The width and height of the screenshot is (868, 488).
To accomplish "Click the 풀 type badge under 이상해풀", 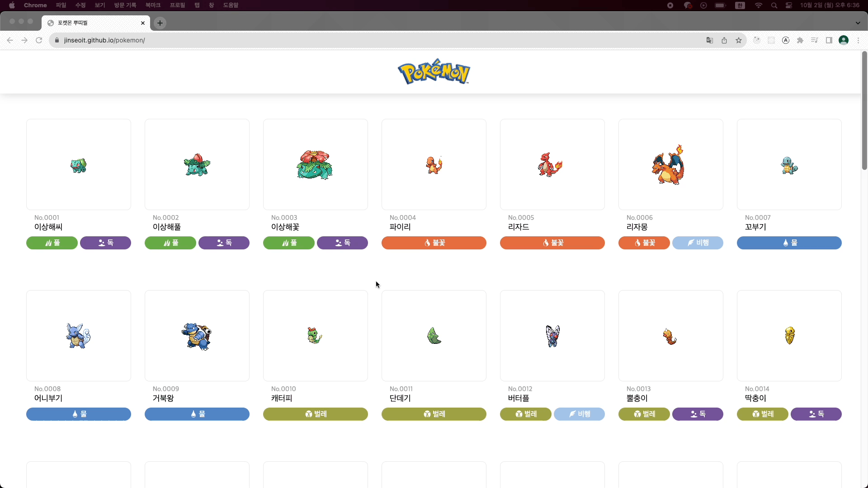I will (170, 243).
